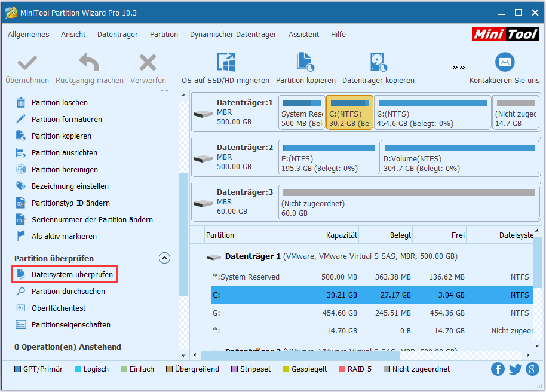
Task: Open the Google Plus share icon
Action: 532,369
